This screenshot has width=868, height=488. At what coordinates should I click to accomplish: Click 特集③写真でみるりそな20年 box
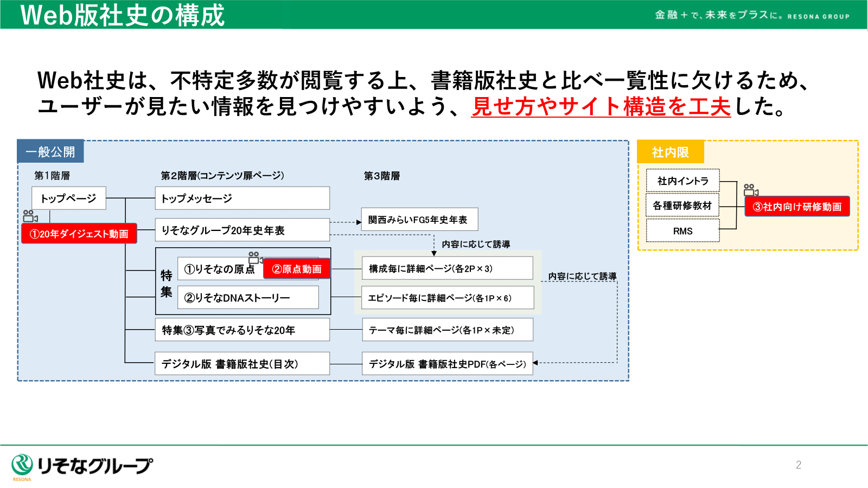242,330
